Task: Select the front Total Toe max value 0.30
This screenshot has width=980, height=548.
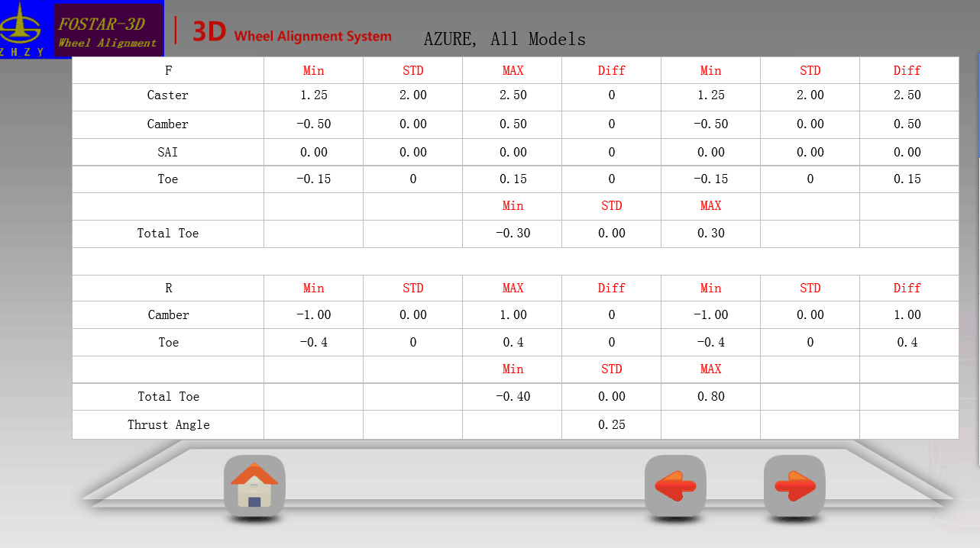Action: (710, 233)
